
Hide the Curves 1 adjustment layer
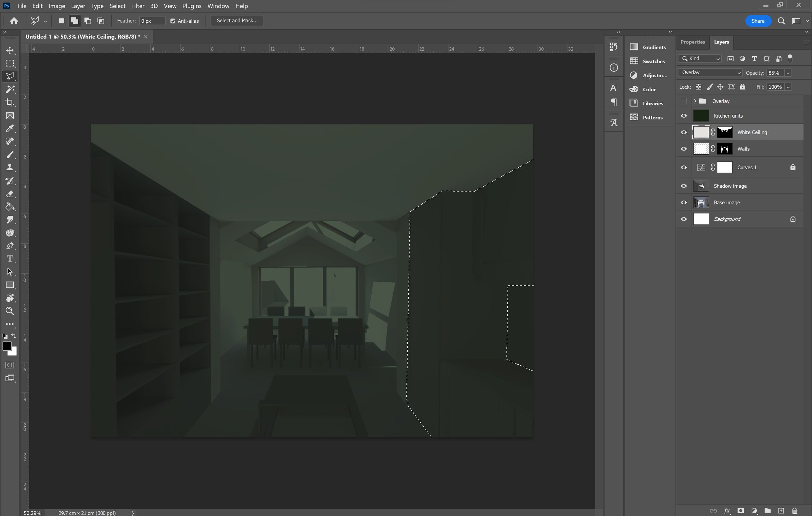pos(683,167)
